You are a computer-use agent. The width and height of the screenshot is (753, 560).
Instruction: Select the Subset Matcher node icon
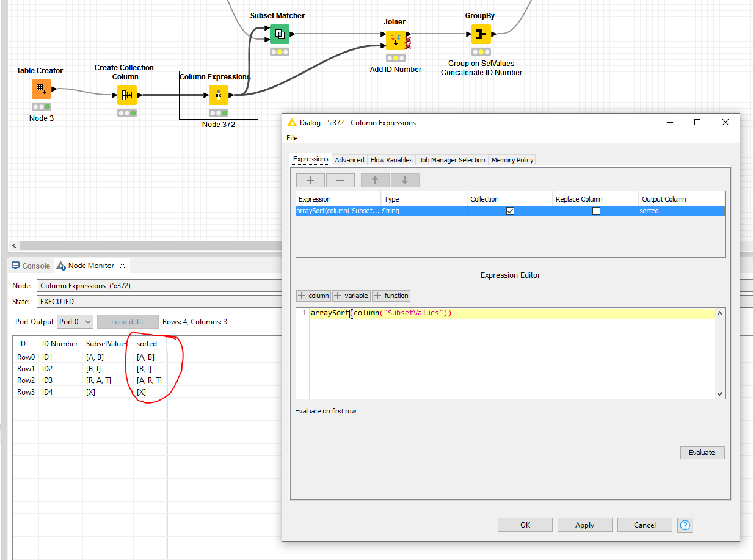point(280,34)
